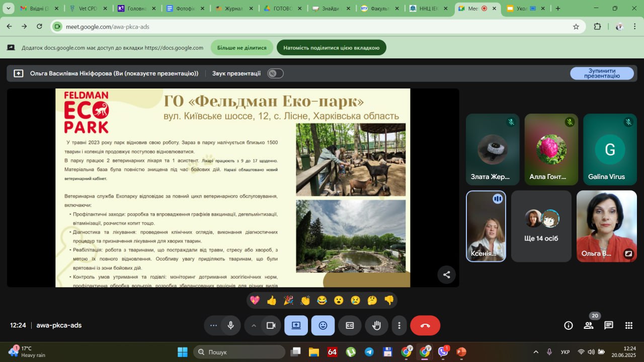
Task: Select Galina Virus participant tile
Action: [610, 149]
